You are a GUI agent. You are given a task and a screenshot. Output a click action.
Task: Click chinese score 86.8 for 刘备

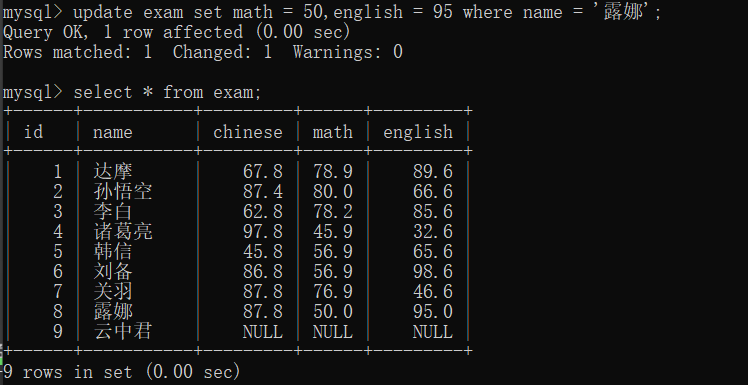point(263,272)
